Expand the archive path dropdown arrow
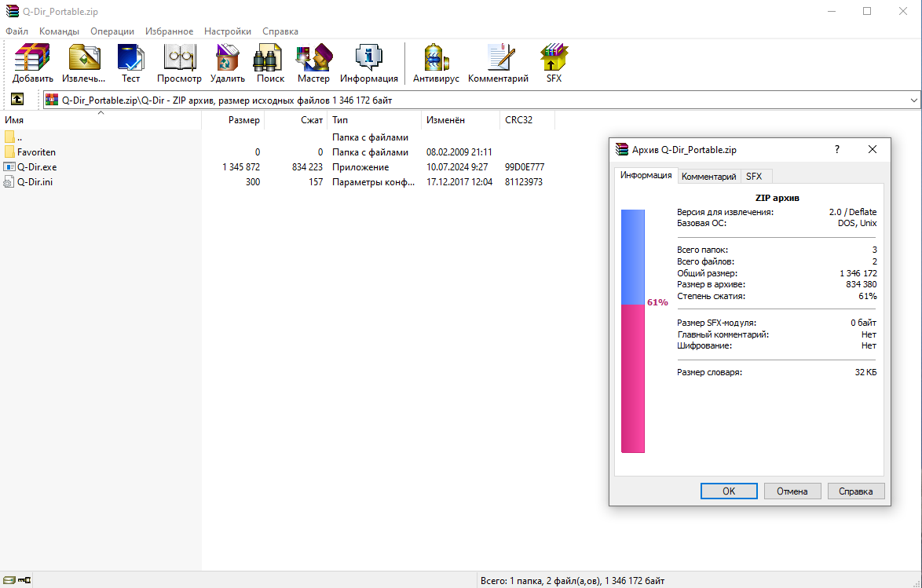Viewport: 922px width, 588px height. click(914, 100)
